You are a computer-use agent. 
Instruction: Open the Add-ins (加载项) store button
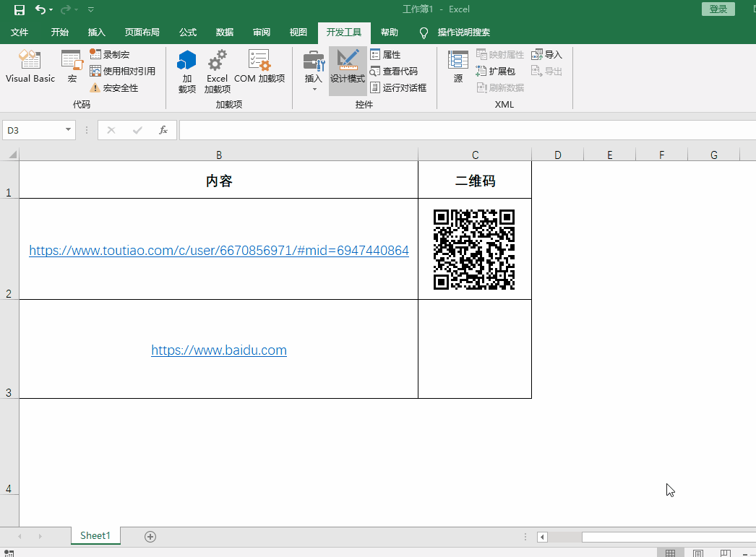[187, 72]
